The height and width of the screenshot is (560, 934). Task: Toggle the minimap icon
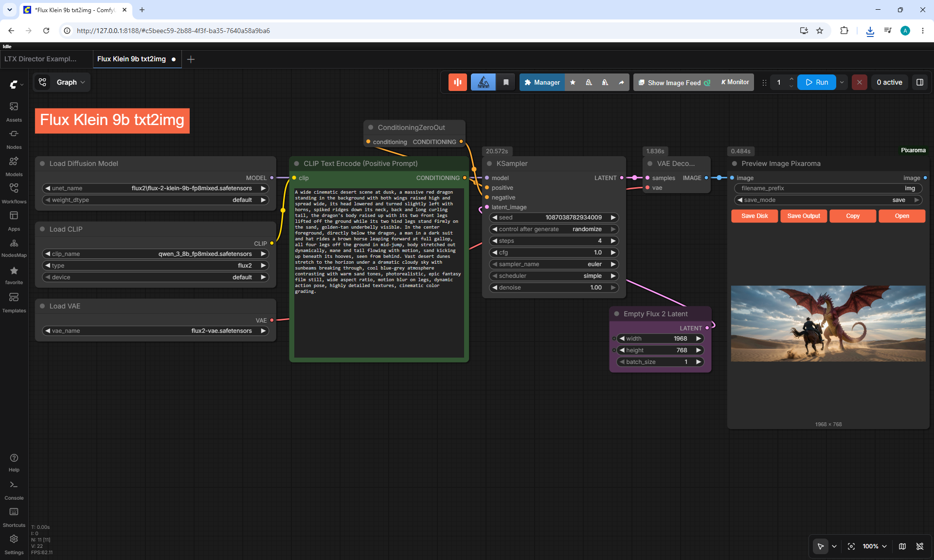902,546
